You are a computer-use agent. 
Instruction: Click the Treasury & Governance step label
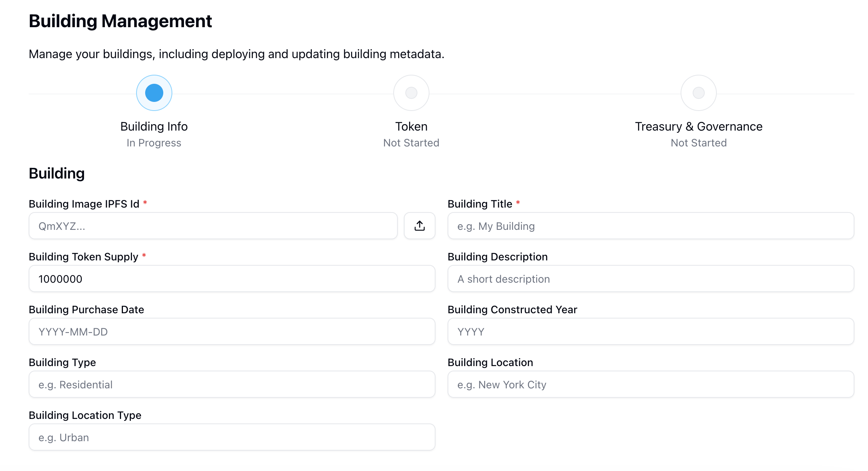pos(698,126)
